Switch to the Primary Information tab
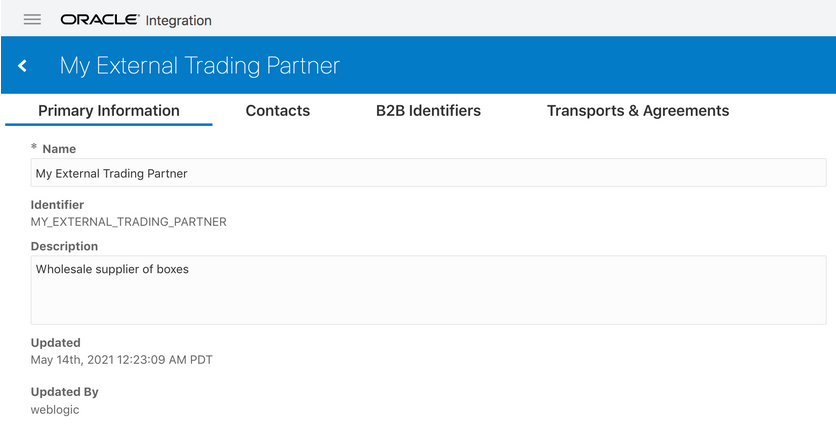Viewport: 836px width, 425px height. click(x=109, y=111)
